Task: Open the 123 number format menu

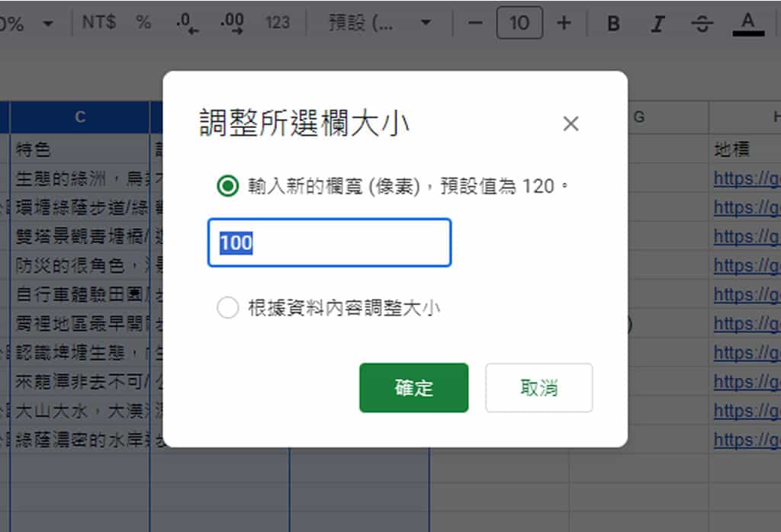Action: (x=278, y=23)
